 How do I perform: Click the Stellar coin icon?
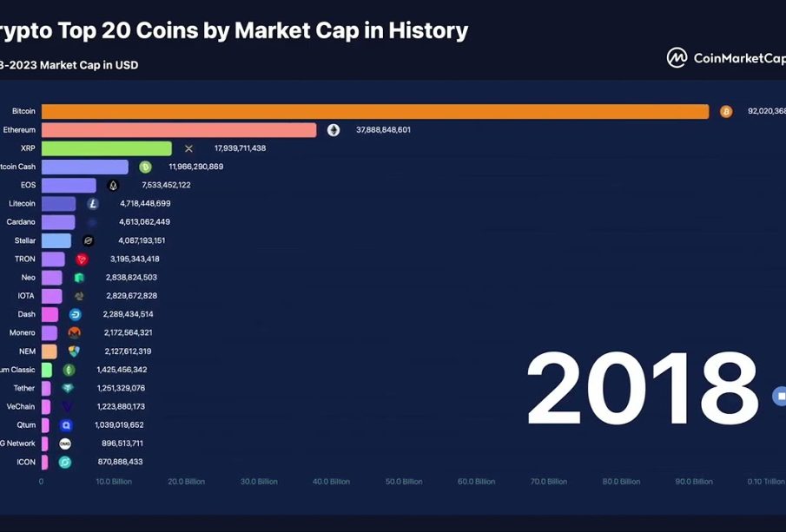(88, 240)
